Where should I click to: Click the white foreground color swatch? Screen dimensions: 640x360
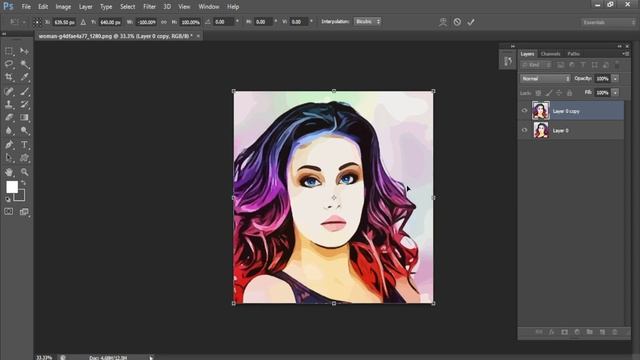[x=12, y=187]
